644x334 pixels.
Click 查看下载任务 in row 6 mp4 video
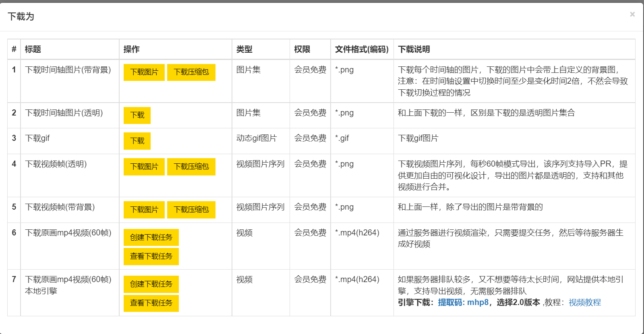151,256
